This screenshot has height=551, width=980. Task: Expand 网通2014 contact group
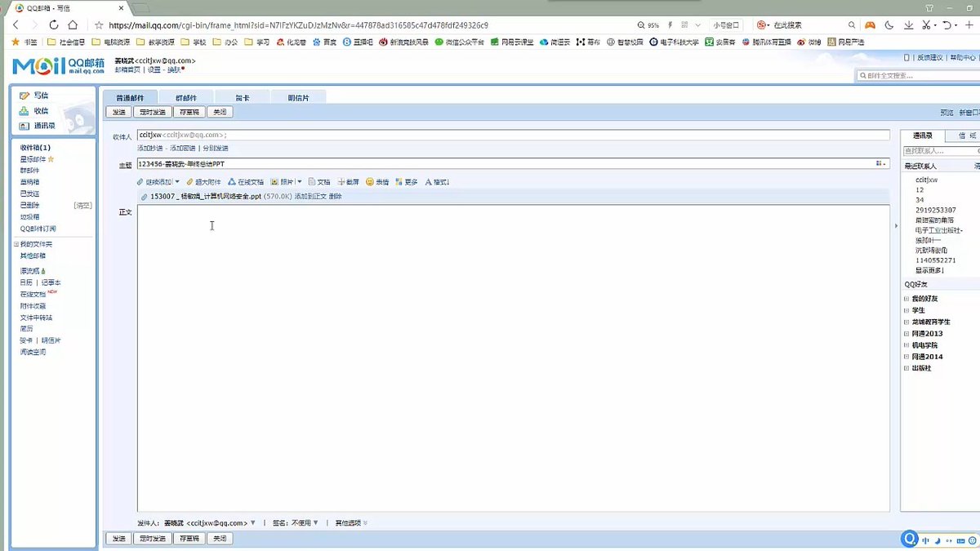[906, 357]
